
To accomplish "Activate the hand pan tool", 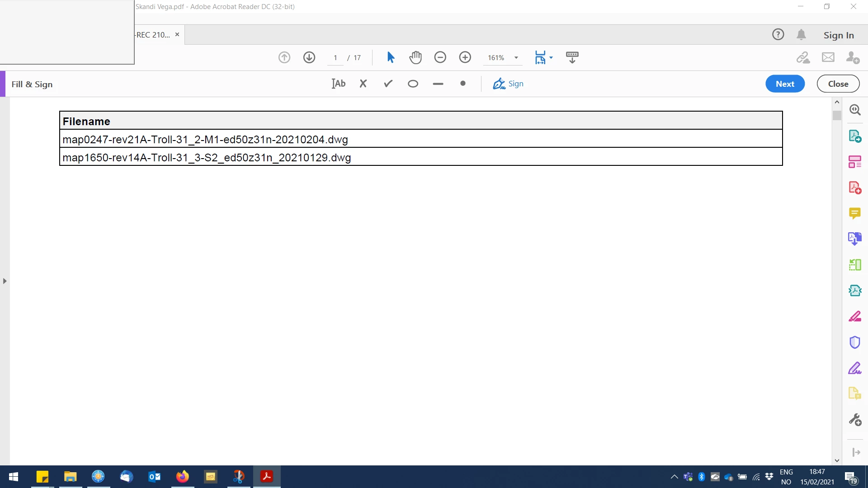I will (415, 57).
